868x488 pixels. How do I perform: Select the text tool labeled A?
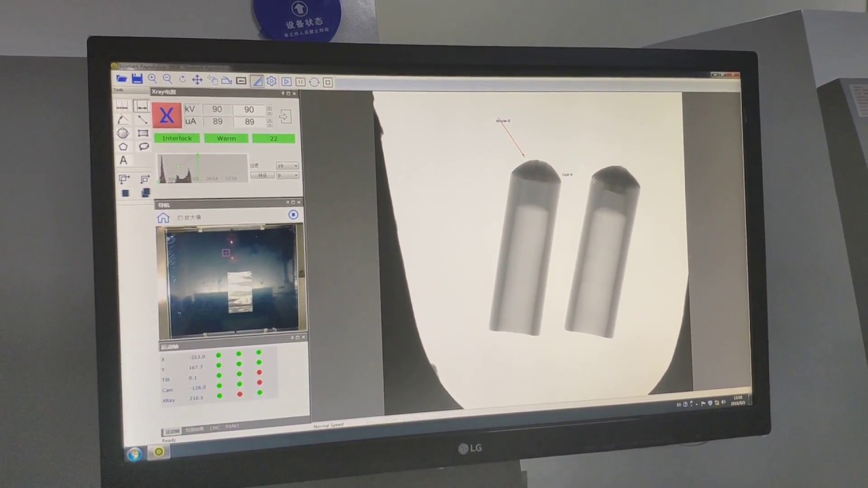tap(123, 161)
